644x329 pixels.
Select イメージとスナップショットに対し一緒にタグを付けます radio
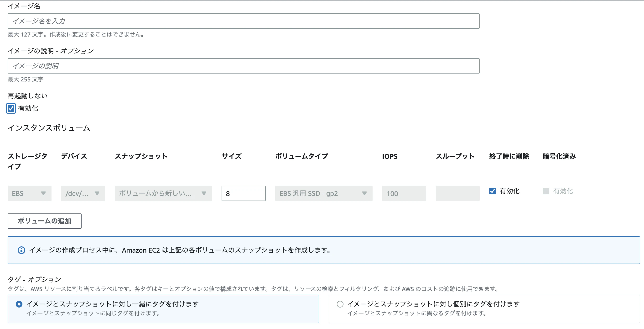(19, 304)
